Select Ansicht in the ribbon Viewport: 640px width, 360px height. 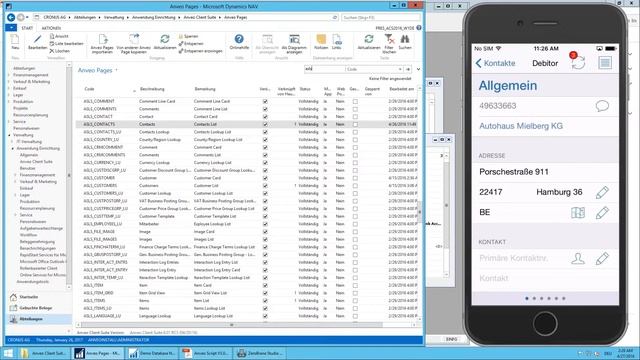[x=59, y=36]
